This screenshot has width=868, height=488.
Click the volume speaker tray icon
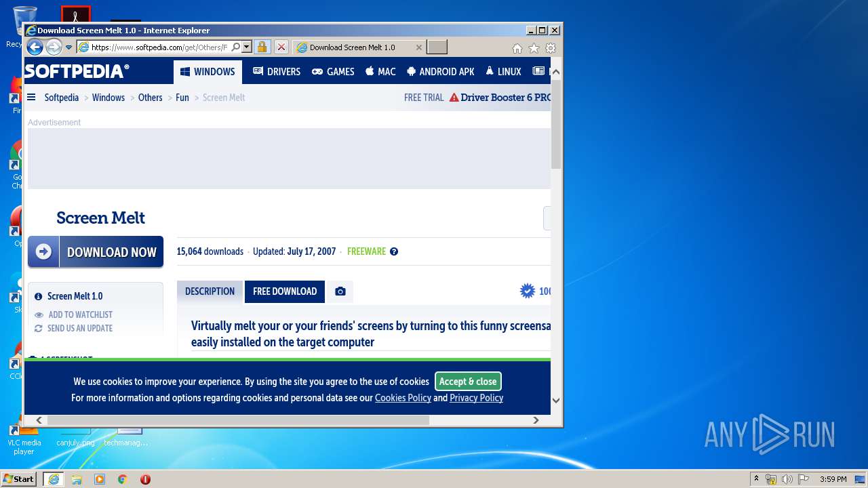pyautogui.click(x=787, y=479)
